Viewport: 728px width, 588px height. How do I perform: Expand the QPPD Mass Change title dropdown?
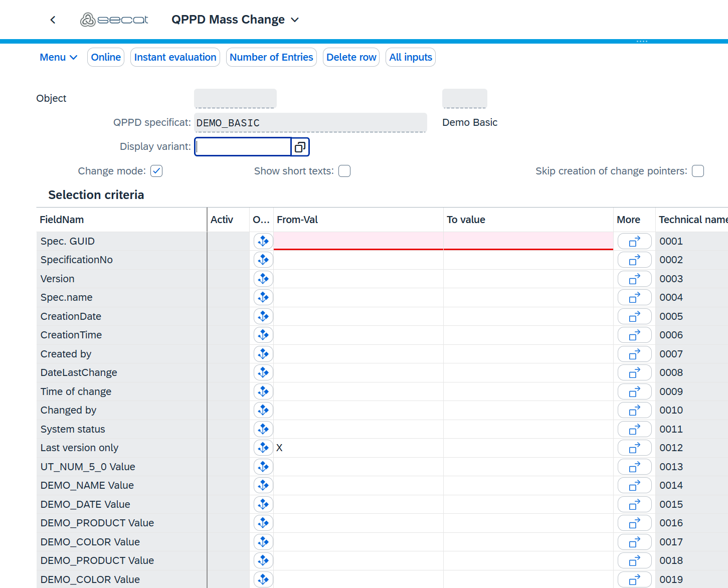(x=295, y=20)
